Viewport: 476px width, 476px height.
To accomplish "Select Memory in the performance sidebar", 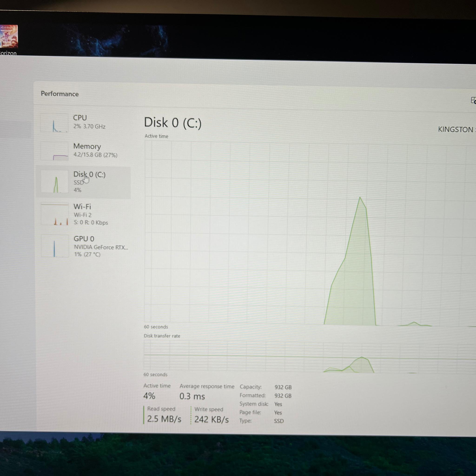I will (x=83, y=151).
